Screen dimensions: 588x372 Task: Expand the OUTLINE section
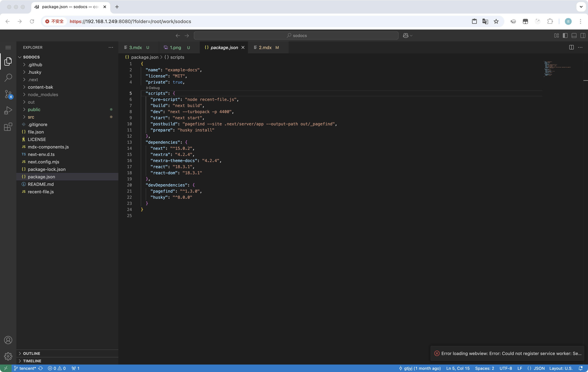(x=31, y=353)
